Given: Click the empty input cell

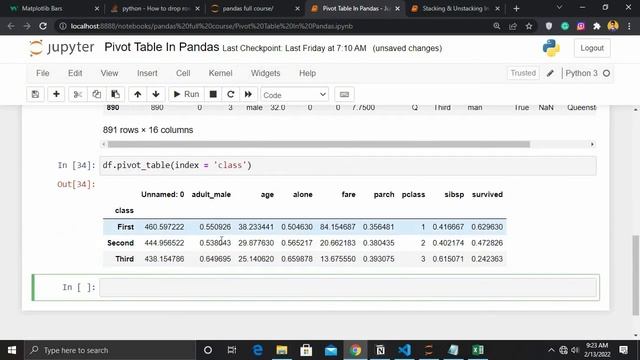Looking at the screenshot, I should pos(348,287).
